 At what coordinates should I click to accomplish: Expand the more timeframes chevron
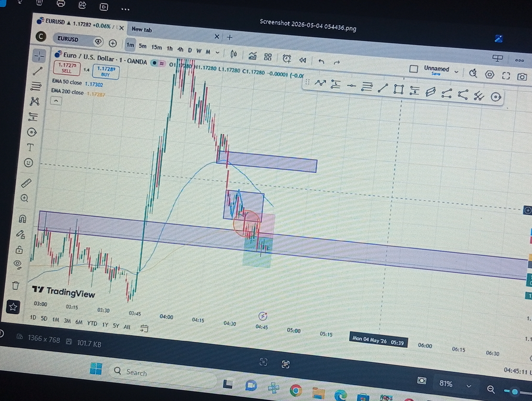coord(218,52)
